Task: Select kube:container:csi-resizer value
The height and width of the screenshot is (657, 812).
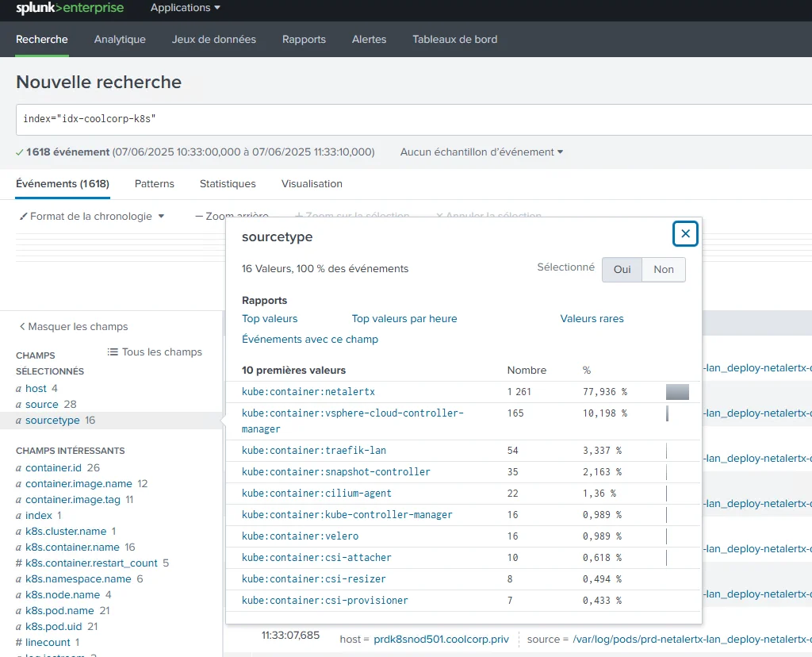Action: click(x=314, y=578)
